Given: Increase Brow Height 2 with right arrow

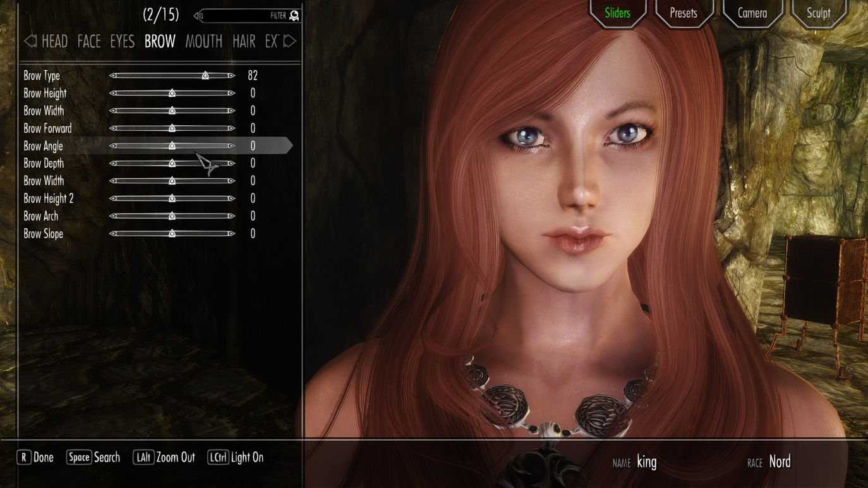Looking at the screenshot, I should click(x=231, y=198).
